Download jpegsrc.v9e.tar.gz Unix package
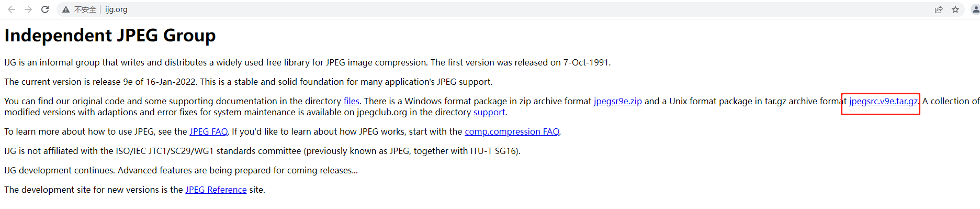980x209 pixels. 883,101
